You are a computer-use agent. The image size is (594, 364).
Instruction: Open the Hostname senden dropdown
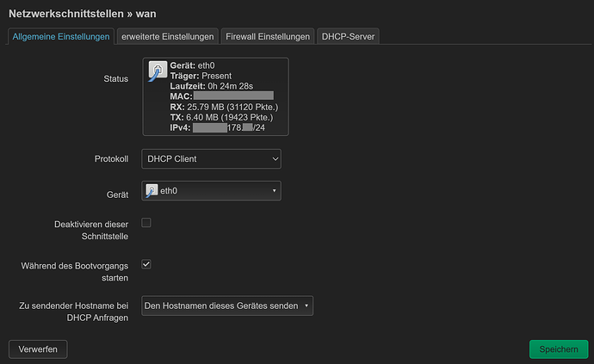click(227, 305)
